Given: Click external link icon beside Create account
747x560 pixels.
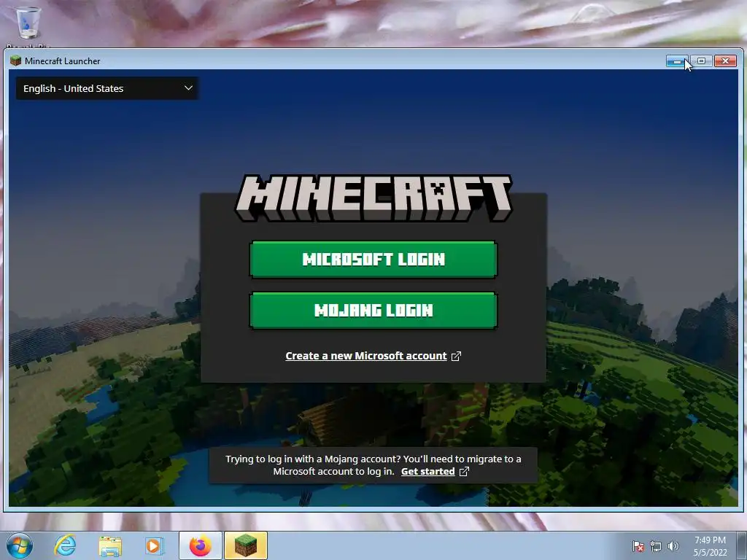Looking at the screenshot, I should click(456, 356).
